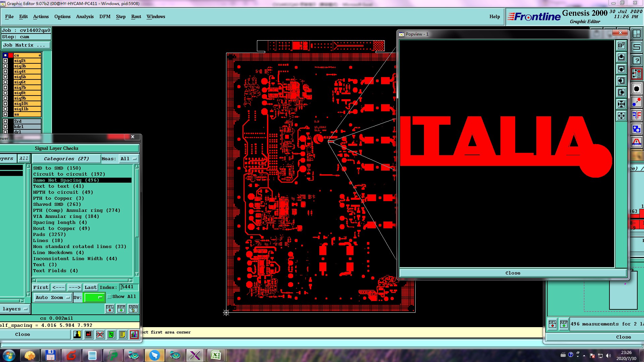Open the Auto Zoom dropdown
The height and width of the screenshot is (362, 644).
53,298
